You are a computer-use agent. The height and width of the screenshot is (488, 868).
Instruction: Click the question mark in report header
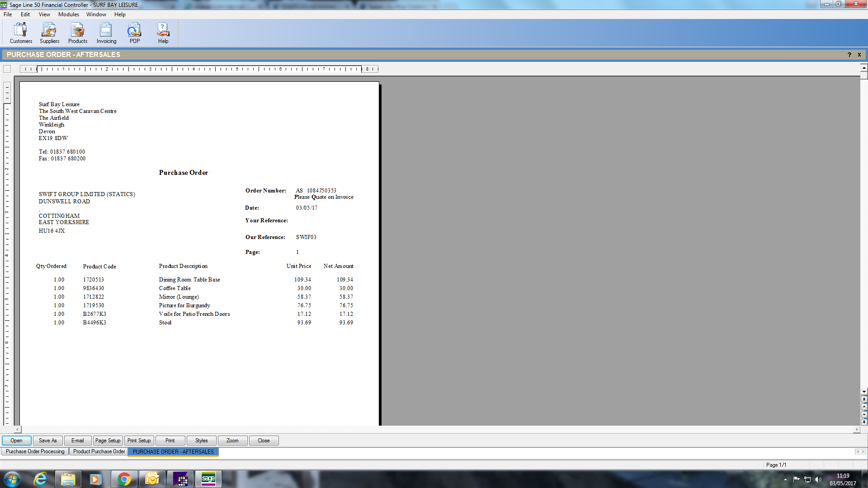[x=849, y=55]
